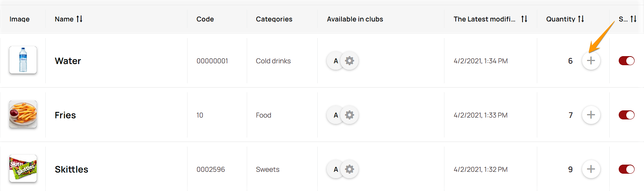Toggle the Skittles product status off

[627, 169]
